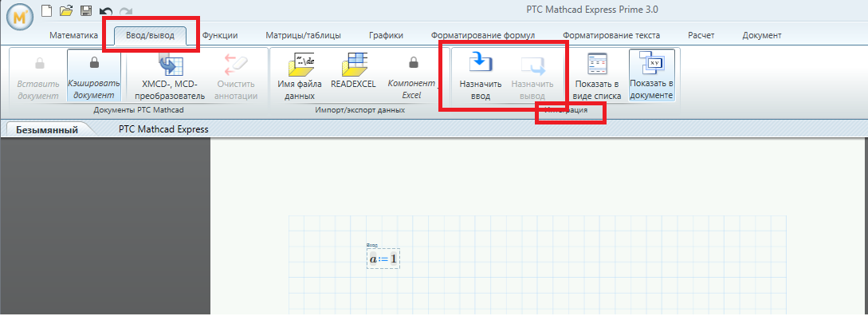Click Назначить ввод button
This screenshot has width=868, height=320.
pyautogui.click(x=481, y=76)
